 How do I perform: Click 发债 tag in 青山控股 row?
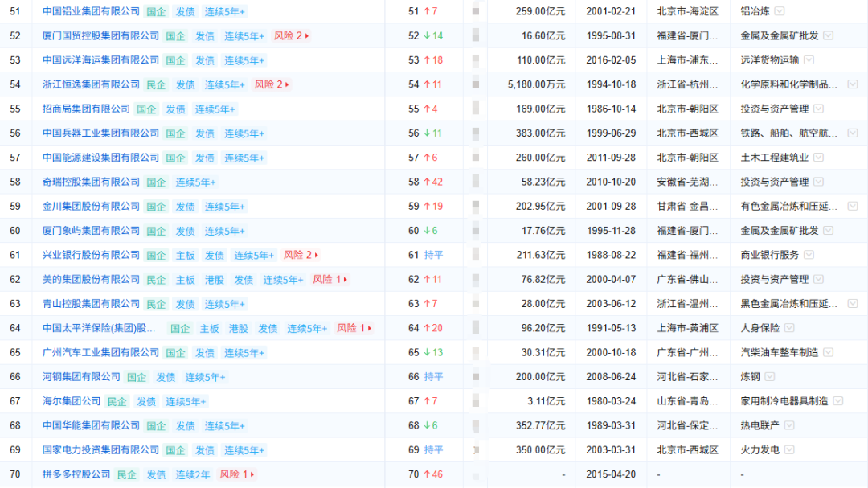pos(186,304)
